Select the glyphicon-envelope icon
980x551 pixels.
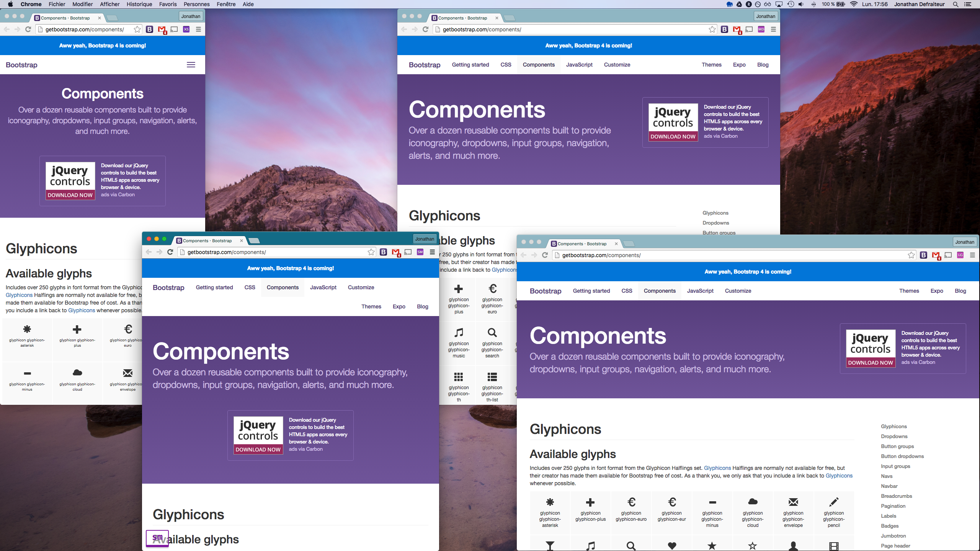(793, 502)
